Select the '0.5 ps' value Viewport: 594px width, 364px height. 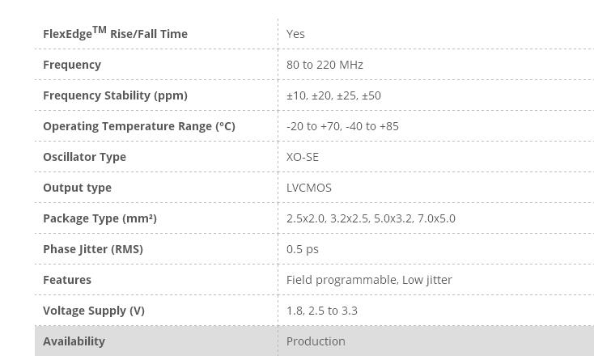303,249
